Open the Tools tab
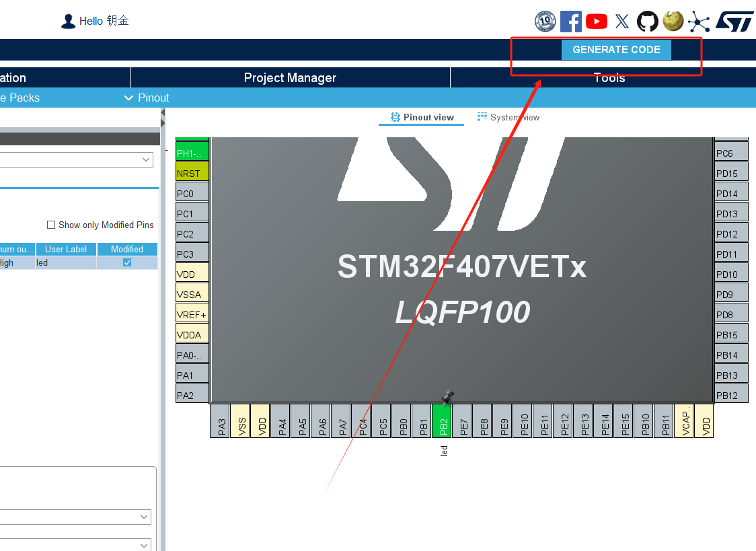 [x=609, y=78]
